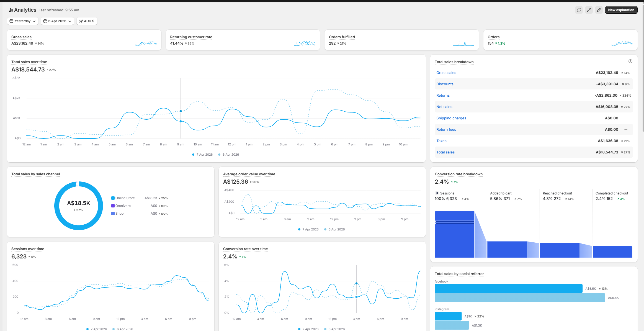
Task: Click Total sales breakdown info icon
Action: point(630,61)
